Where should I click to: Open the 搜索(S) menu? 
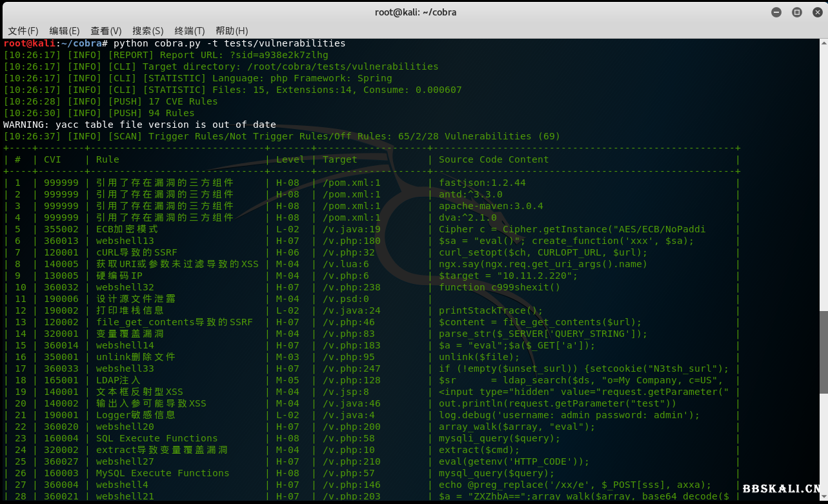pos(148,31)
